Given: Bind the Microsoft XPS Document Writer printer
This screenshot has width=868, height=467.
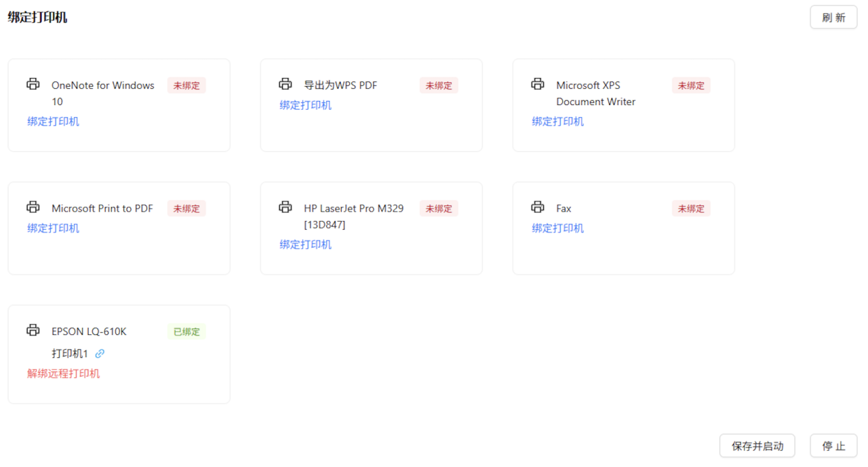Looking at the screenshot, I should 557,121.
